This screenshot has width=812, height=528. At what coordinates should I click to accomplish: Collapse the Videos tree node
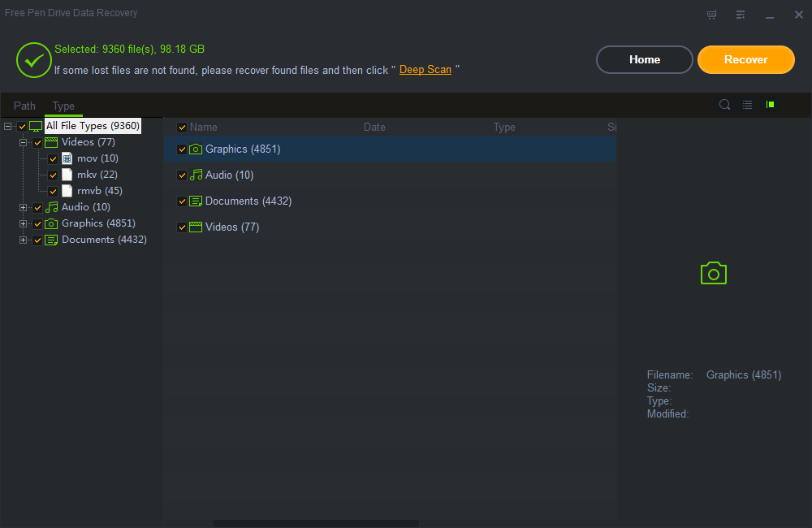(24, 142)
